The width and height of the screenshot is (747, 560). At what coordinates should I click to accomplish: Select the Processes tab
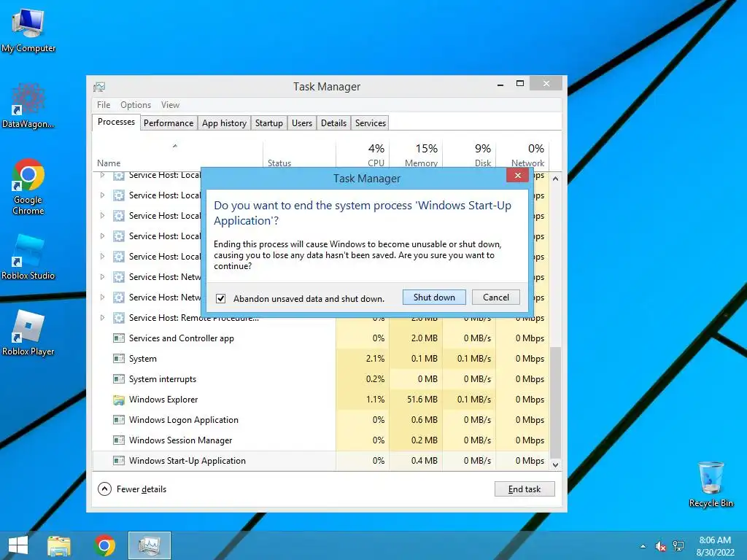pos(116,122)
